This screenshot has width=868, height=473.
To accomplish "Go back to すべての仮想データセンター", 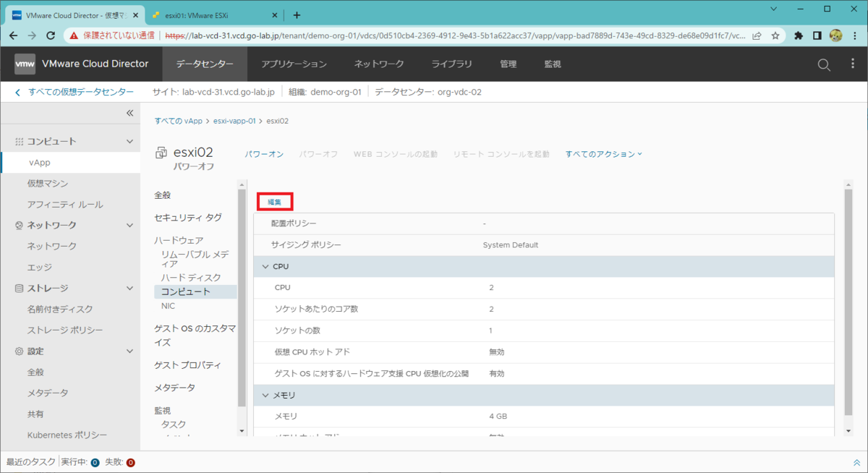I will pos(74,92).
